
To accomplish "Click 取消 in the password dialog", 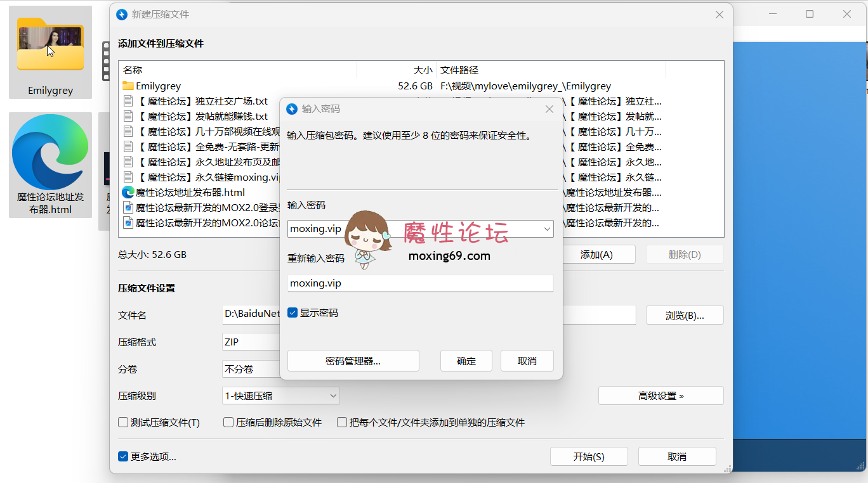I will 527,361.
